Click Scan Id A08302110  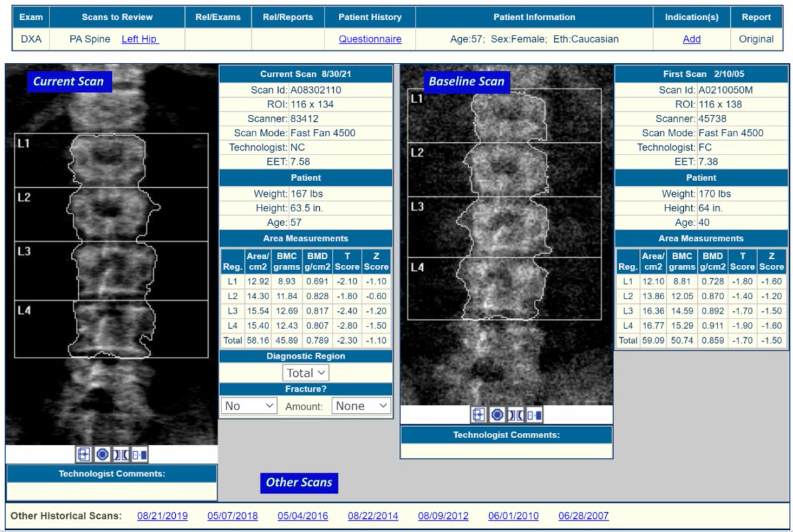[316, 90]
